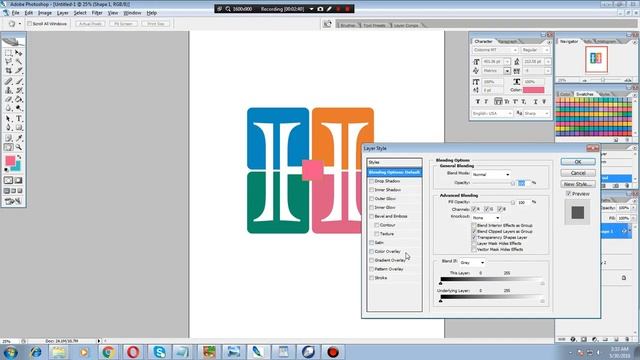Click the Go to Bridge icon
This screenshot has height=360, width=640.
coord(327,24)
